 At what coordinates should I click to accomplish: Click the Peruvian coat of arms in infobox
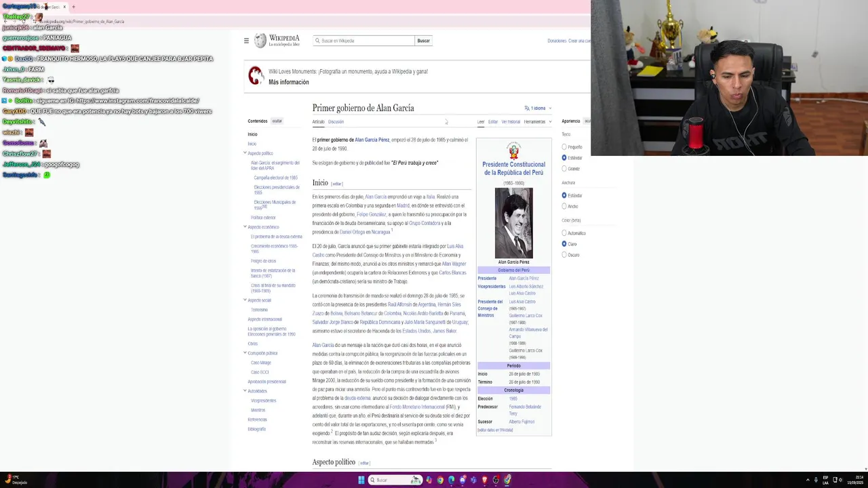point(513,150)
